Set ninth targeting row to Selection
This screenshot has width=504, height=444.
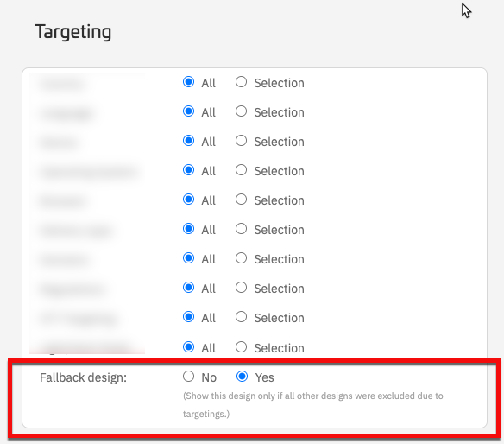pos(241,317)
